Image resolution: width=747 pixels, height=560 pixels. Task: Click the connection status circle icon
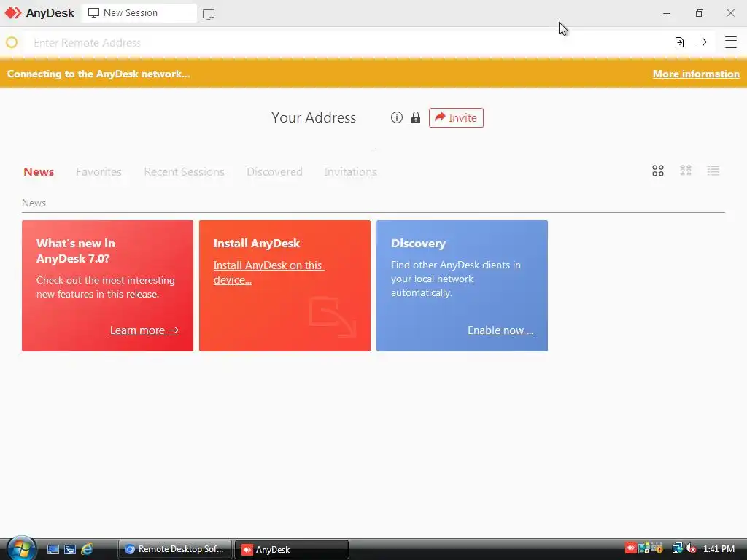coord(12,42)
